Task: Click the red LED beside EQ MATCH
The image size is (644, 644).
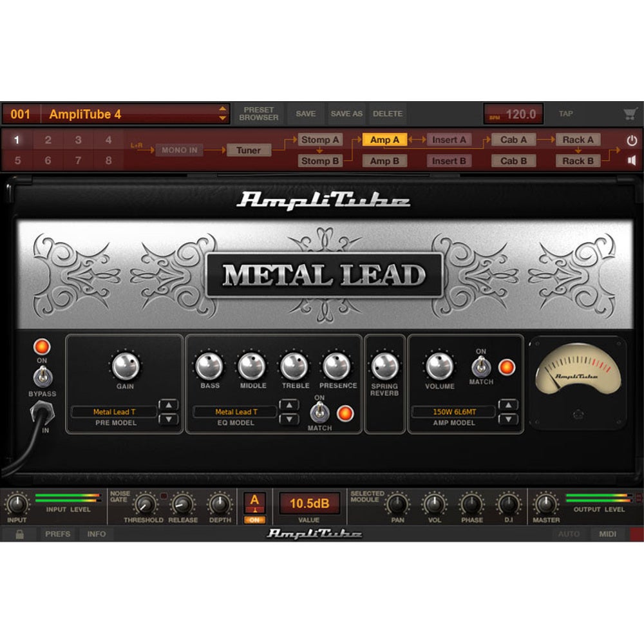Action: pos(345,413)
